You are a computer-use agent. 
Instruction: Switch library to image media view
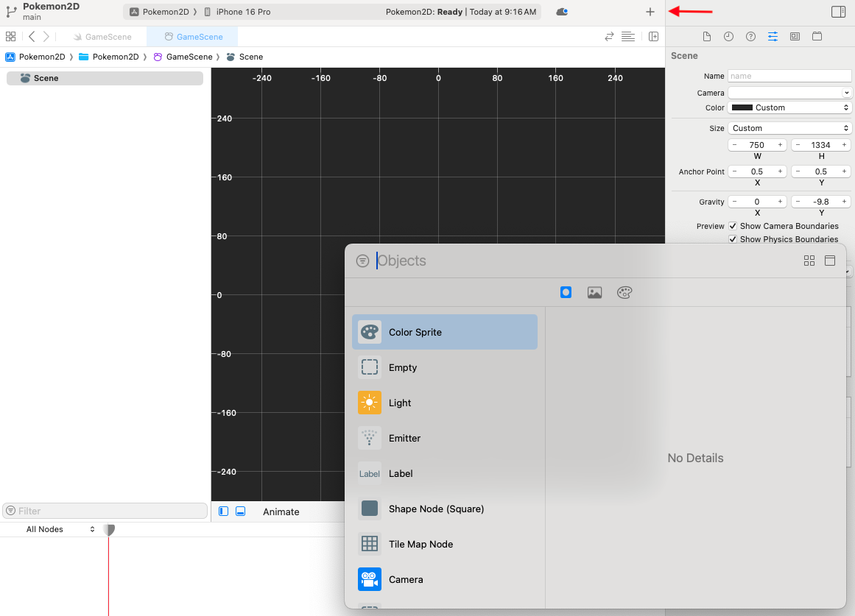594,292
